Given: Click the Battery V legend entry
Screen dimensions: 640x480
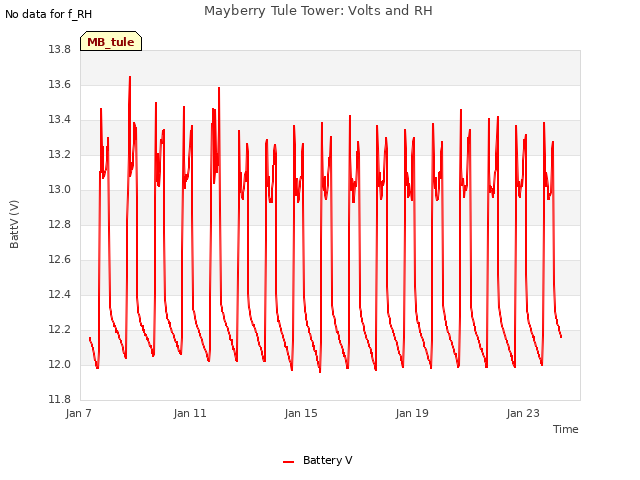Looking at the screenshot, I should 318,460.
